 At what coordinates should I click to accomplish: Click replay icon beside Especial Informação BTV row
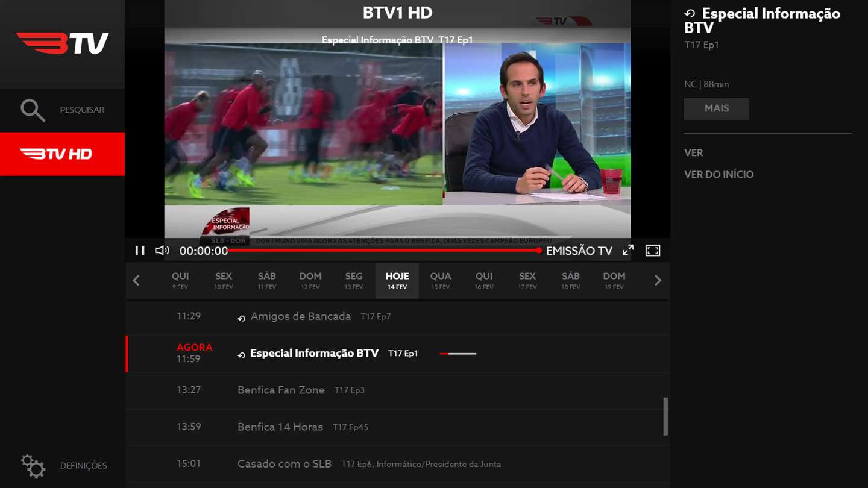(241, 355)
